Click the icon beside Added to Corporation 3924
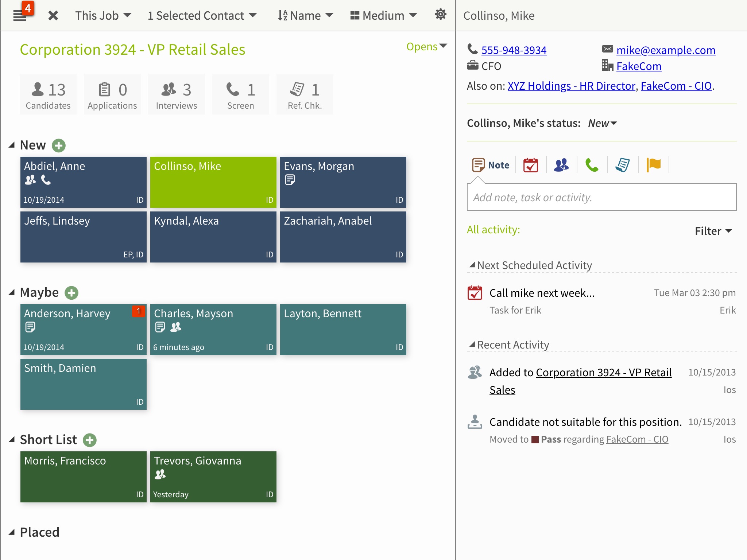 click(x=475, y=372)
